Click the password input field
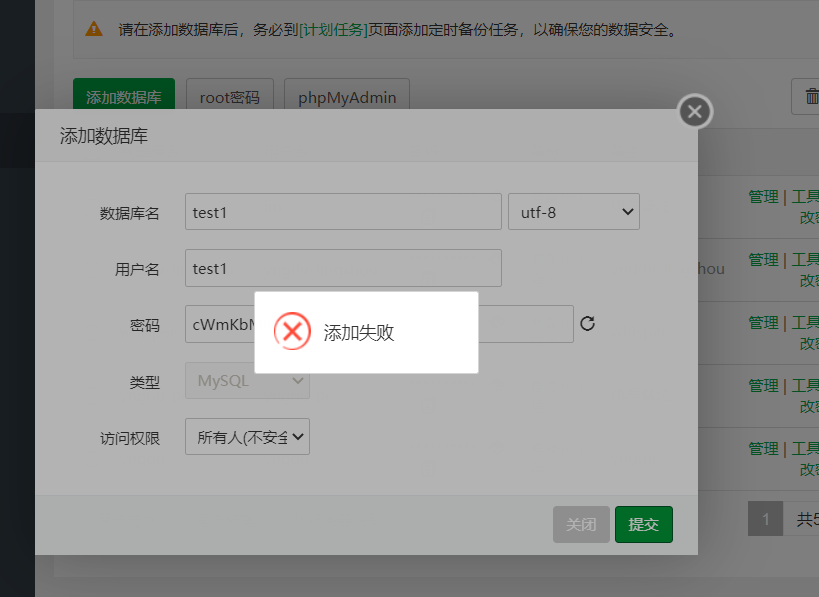Image resolution: width=819 pixels, height=597 pixels. pos(379,324)
